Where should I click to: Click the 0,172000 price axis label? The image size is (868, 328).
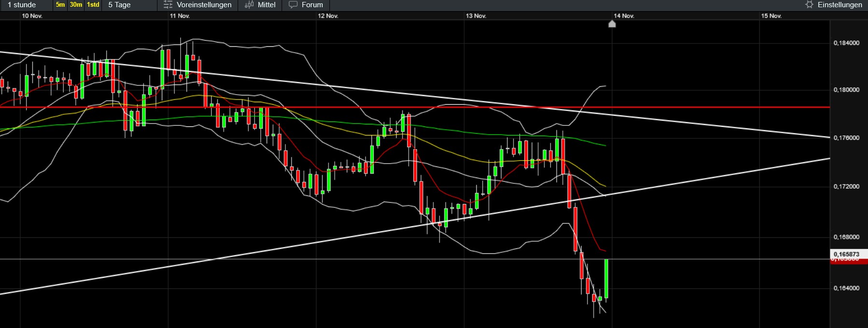pyautogui.click(x=846, y=187)
